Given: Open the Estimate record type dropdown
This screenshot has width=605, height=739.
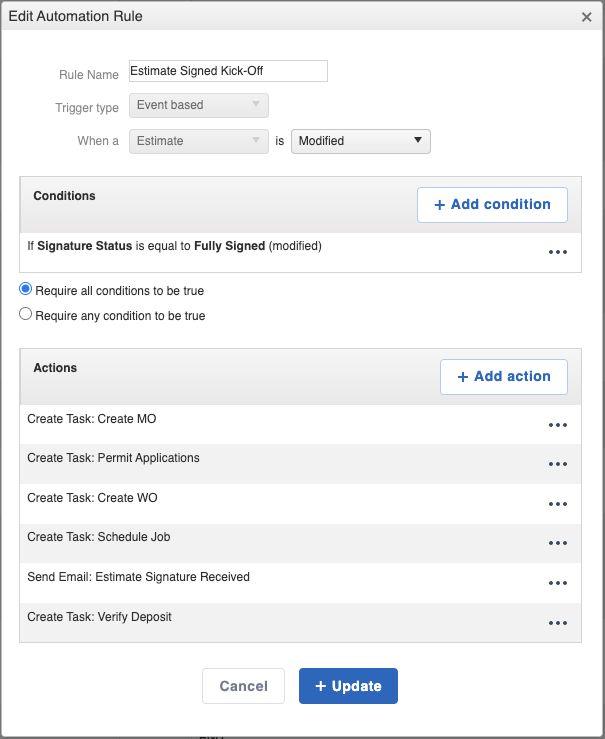Looking at the screenshot, I should (x=199, y=141).
